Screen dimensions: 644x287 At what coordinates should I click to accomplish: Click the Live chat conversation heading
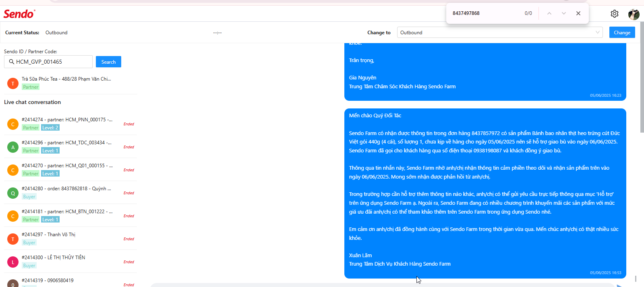point(33,102)
